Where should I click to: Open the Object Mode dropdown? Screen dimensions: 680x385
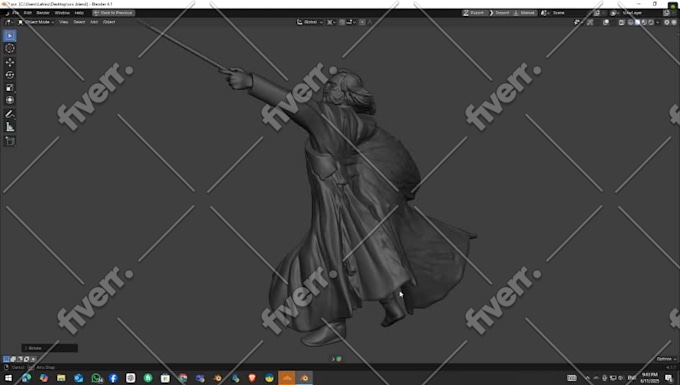click(36, 22)
